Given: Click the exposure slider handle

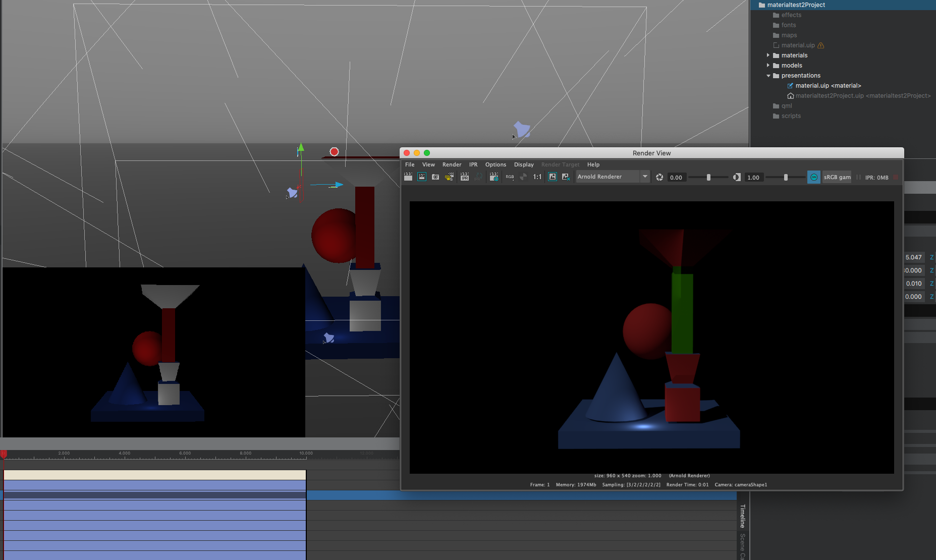Looking at the screenshot, I should point(708,177).
